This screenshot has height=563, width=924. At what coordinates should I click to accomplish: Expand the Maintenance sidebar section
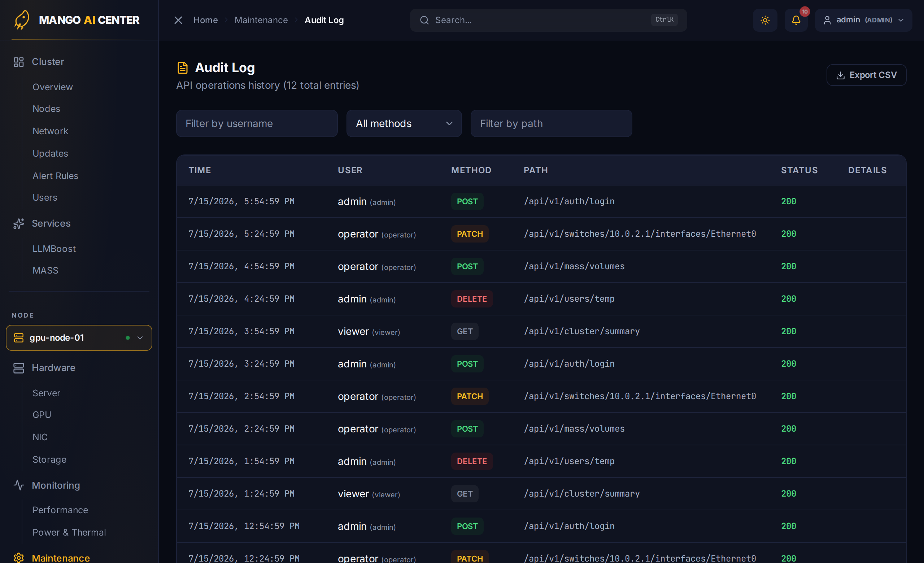tap(61, 558)
